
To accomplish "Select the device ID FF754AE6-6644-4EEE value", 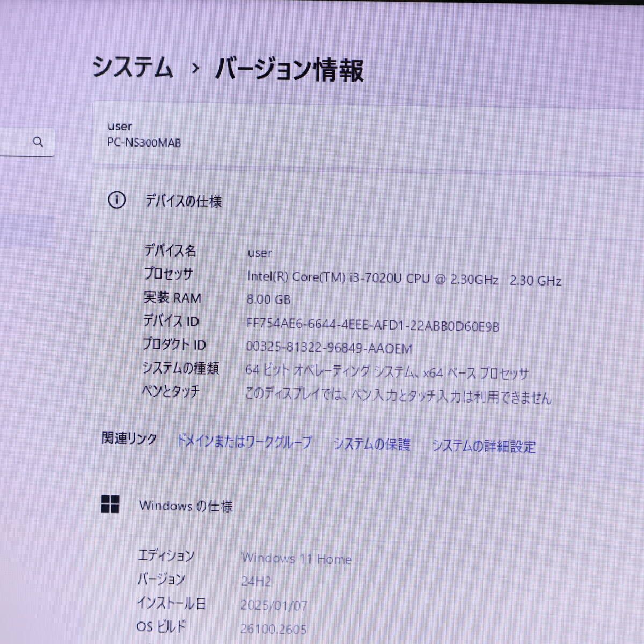I will [x=372, y=325].
